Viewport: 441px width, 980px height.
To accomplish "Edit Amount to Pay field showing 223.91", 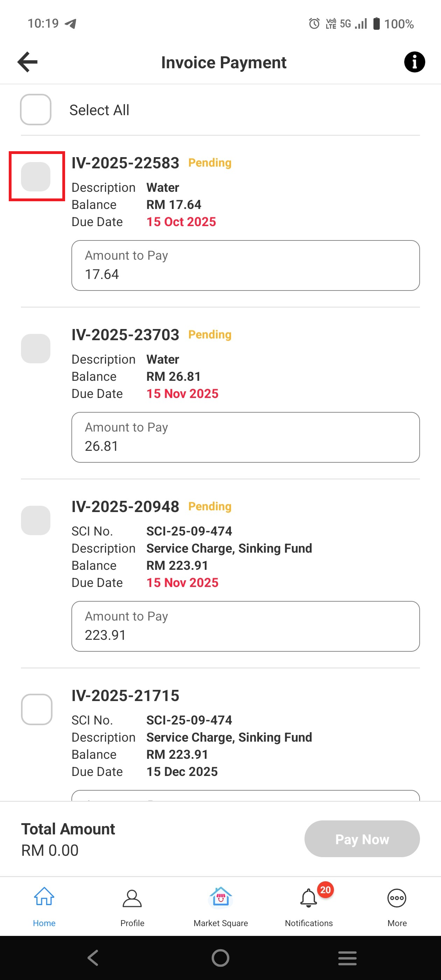I will 245,626.
